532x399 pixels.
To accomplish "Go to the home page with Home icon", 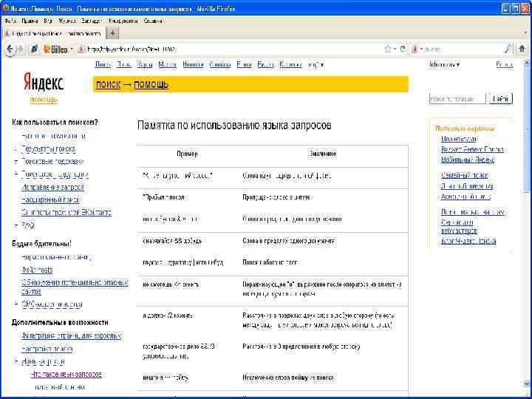I will point(522,50).
